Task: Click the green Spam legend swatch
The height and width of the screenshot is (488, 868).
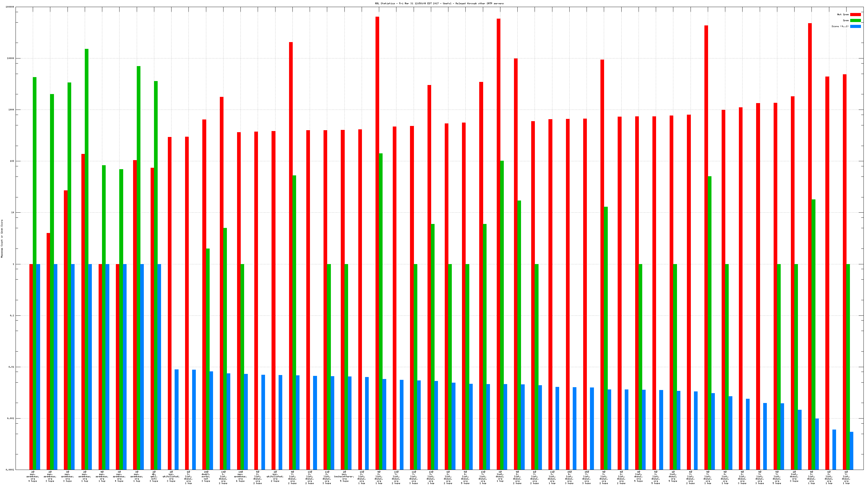Action: click(x=855, y=21)
